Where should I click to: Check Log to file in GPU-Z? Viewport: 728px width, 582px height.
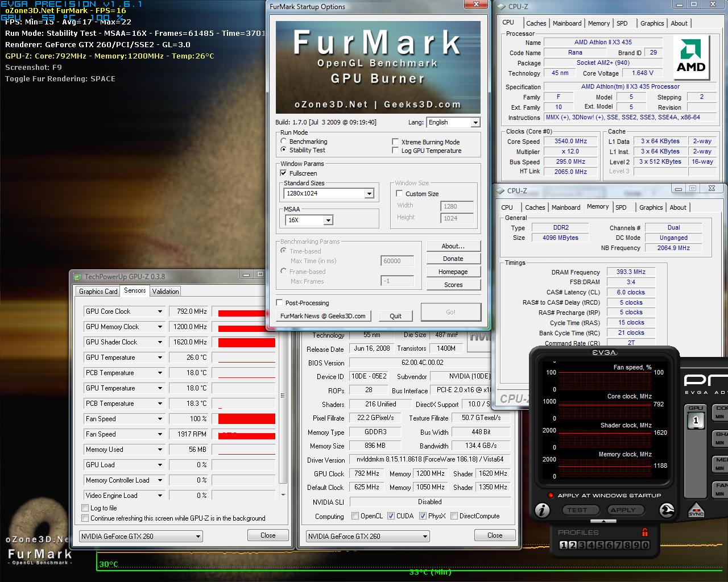[x=85, y=508]
